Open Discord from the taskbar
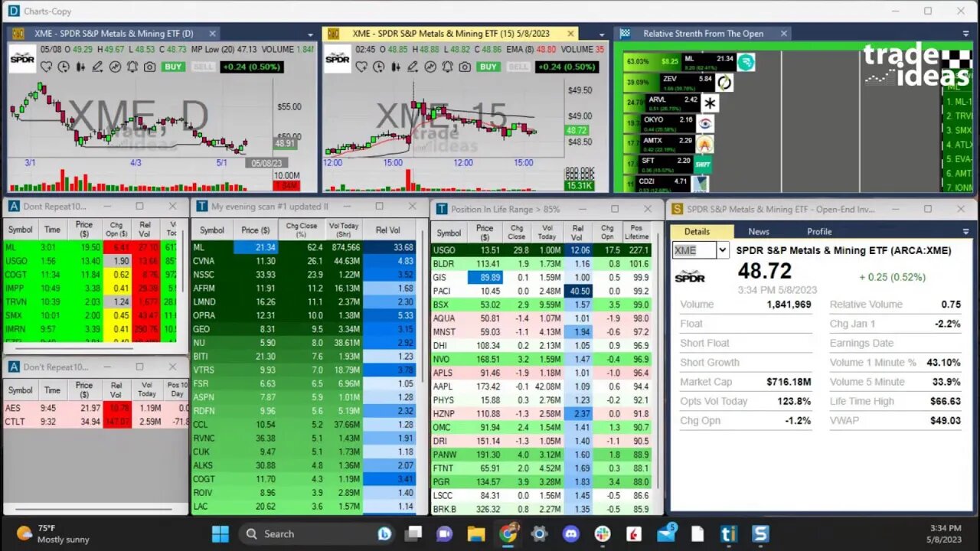Screen dimensions: 980x551 click(x=570, y=533)
